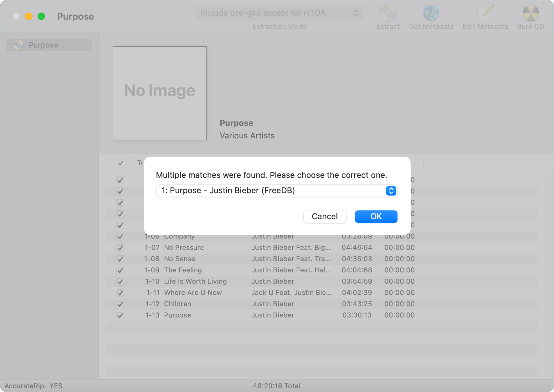Click the Cancel button in dialog
Screen dimensions: 554x392
click(x=325, y=217)
